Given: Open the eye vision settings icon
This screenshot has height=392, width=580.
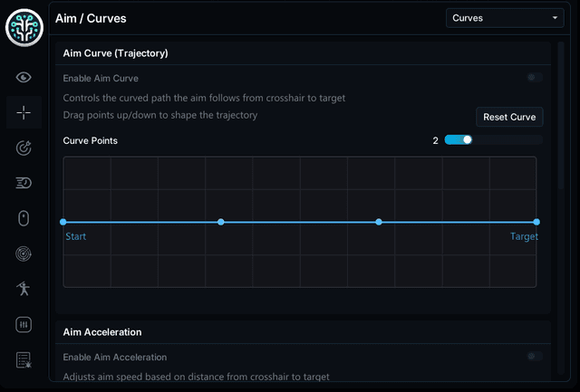Looking at the screenshot, I should [24, 78].
